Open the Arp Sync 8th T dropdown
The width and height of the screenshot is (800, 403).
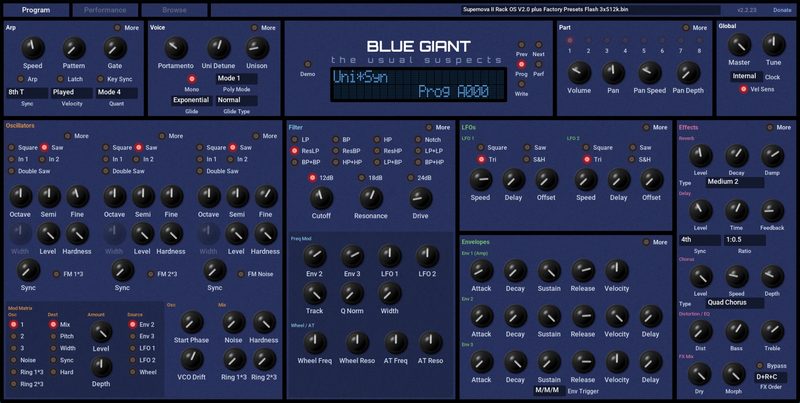pyautogui.click(x=27, y=92)
